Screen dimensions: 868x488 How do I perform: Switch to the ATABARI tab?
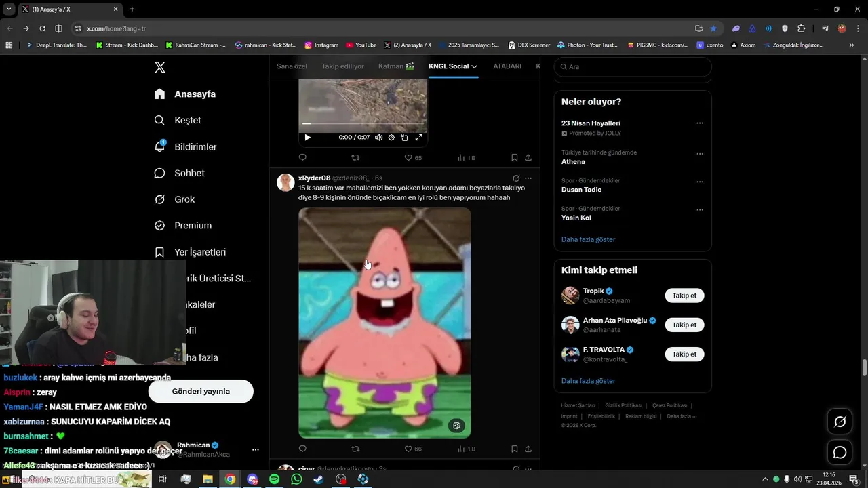click(x=507, y=66)
